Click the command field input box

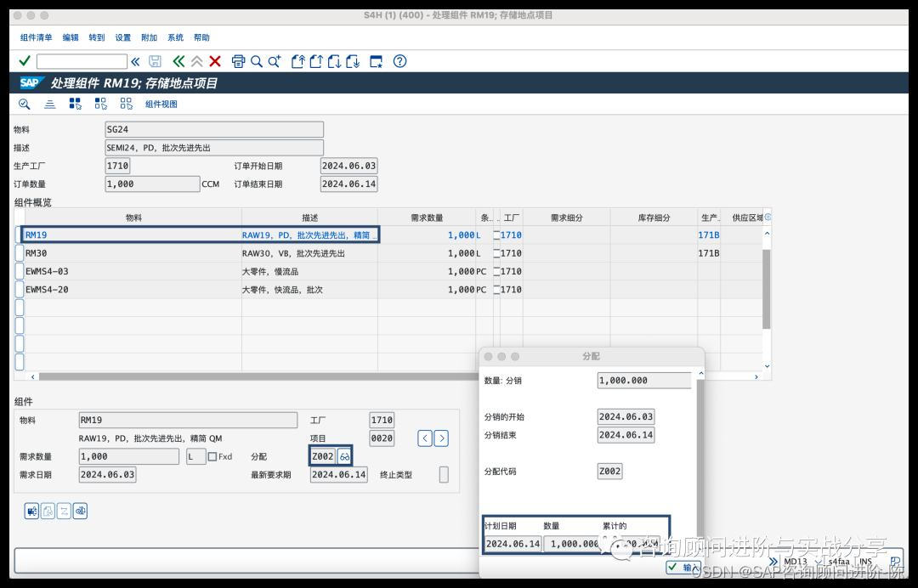pyautogui.click(x=82, y=61)
